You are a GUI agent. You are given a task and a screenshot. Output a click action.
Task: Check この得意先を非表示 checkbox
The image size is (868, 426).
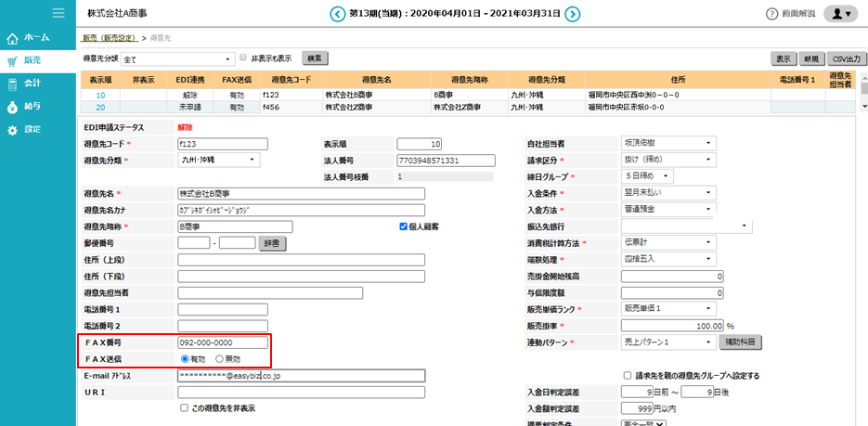tap(184, 407)
